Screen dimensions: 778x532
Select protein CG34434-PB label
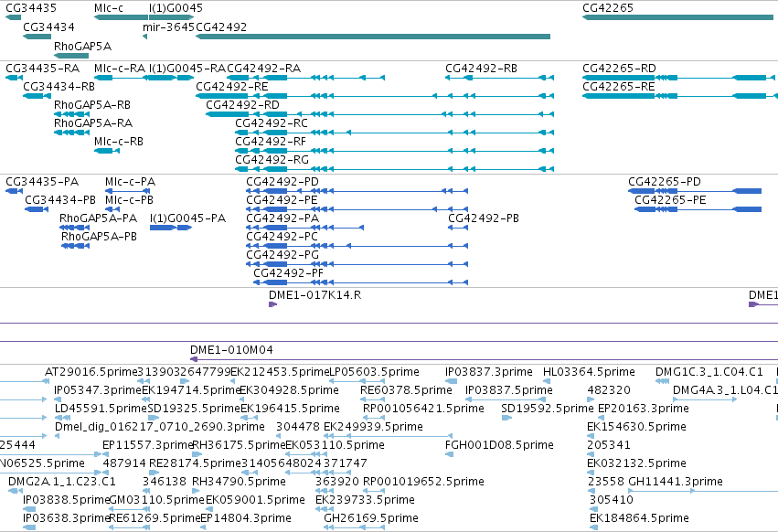point(60,200)
